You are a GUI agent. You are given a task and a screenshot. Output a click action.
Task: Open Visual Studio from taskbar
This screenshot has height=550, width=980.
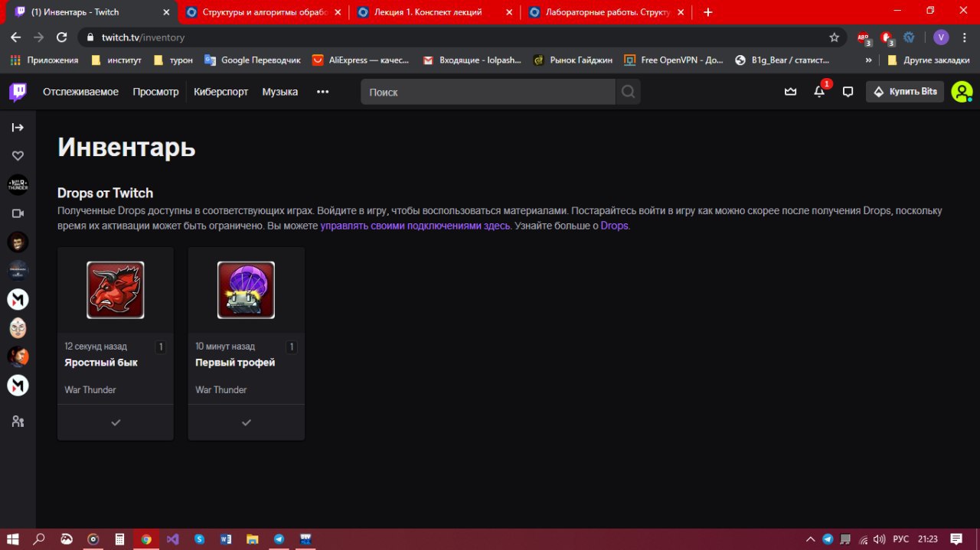[173, 539]
